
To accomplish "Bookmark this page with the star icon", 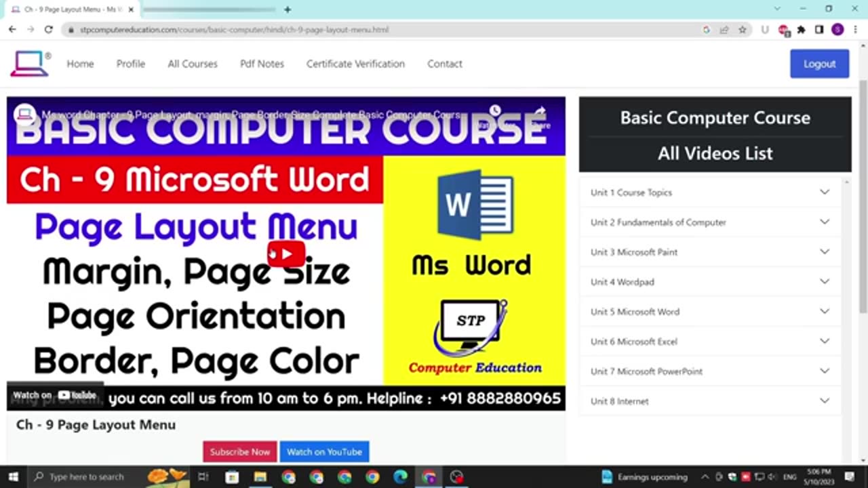I will [x=743, y=30].
